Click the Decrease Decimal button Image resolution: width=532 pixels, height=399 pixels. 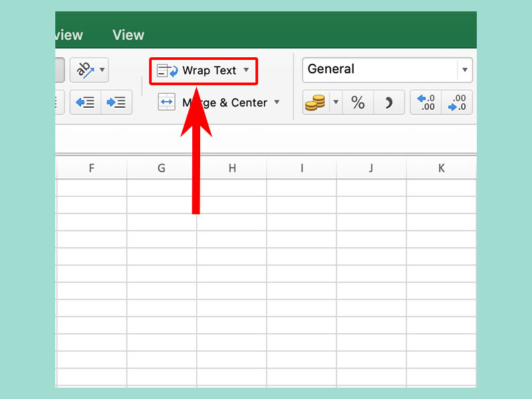tap(458, 102)
